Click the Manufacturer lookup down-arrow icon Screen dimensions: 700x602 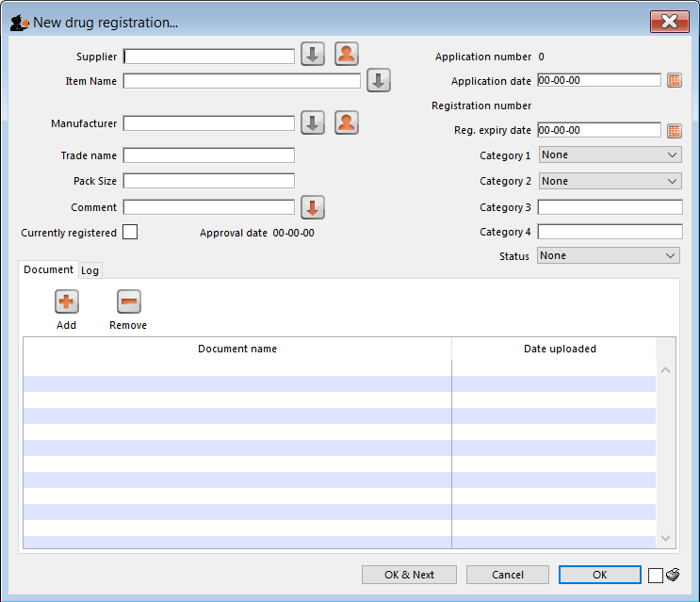[x=313, y=122]
